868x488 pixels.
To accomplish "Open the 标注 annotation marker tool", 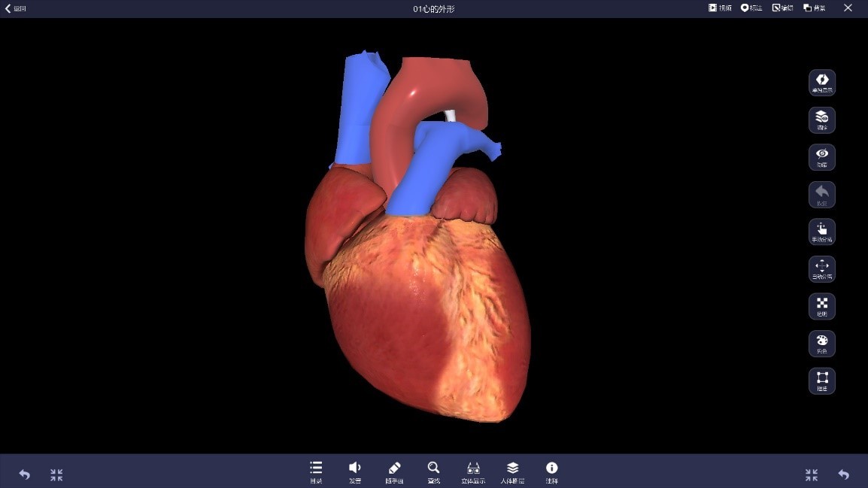I will 751,8.
